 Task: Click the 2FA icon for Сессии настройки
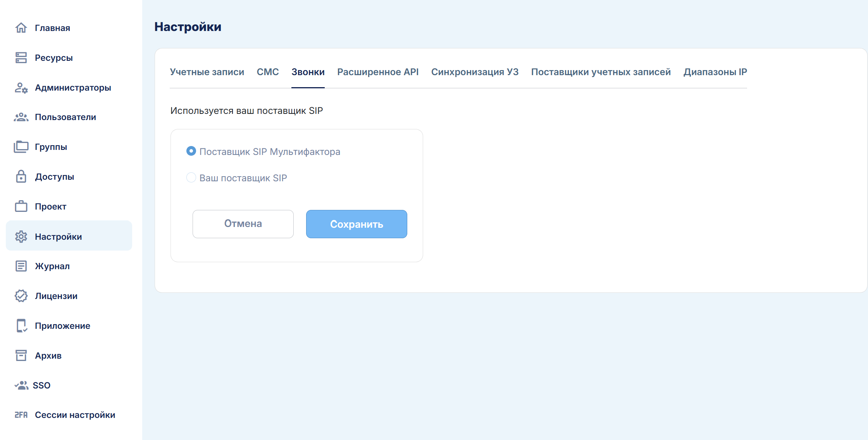[x=21, y=415]
